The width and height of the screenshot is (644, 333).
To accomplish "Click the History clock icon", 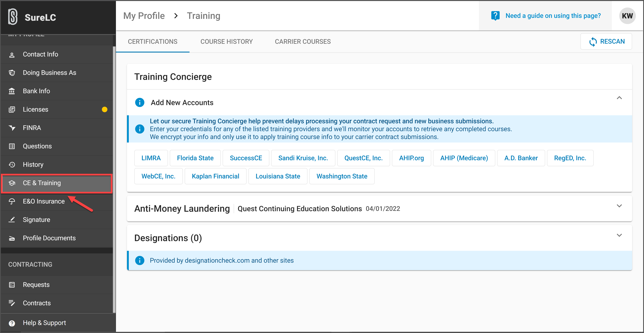I will pos(12,165).
